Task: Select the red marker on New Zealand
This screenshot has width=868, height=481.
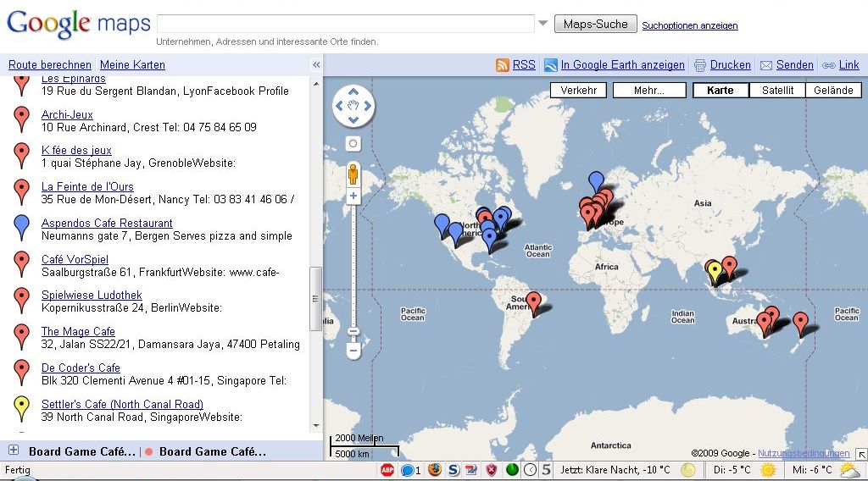Action: pyautogui.click(x=800, y=323)
